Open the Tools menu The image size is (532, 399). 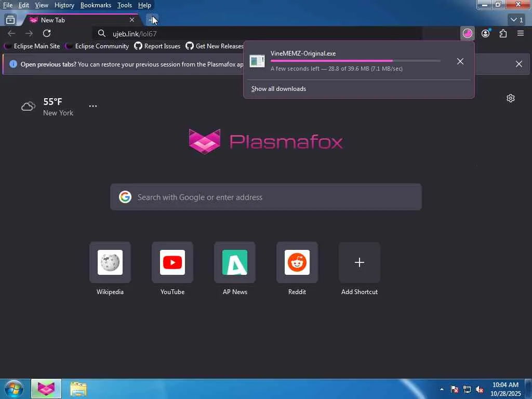124,5
